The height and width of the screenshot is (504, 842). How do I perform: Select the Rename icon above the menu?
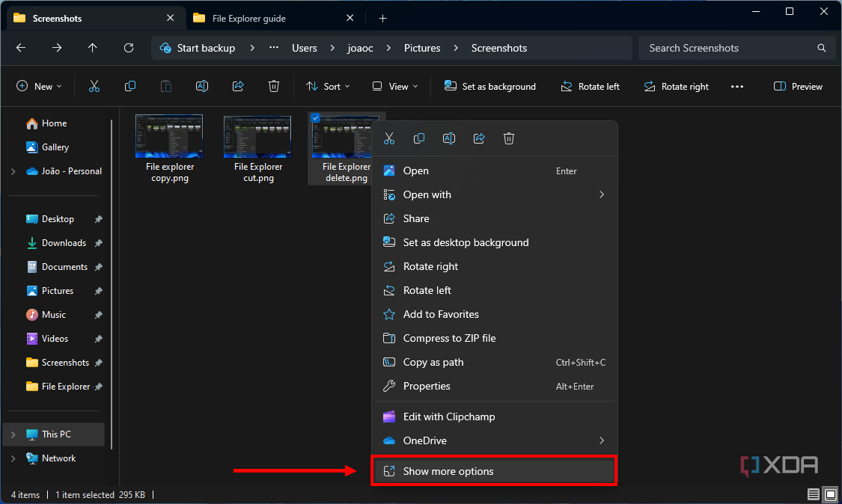(x=449, y=138)
